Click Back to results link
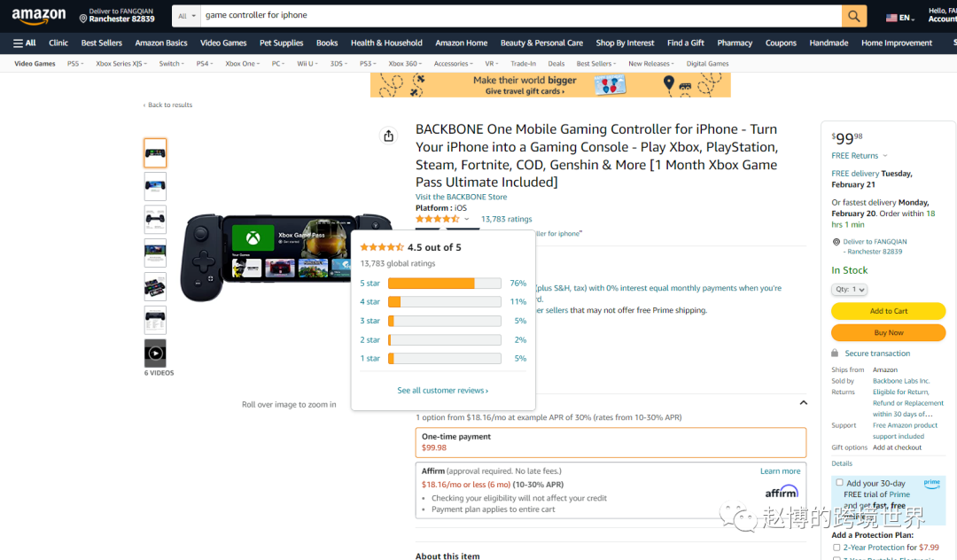This screenshot has width=957, height=560. click(x=167, y=105)
